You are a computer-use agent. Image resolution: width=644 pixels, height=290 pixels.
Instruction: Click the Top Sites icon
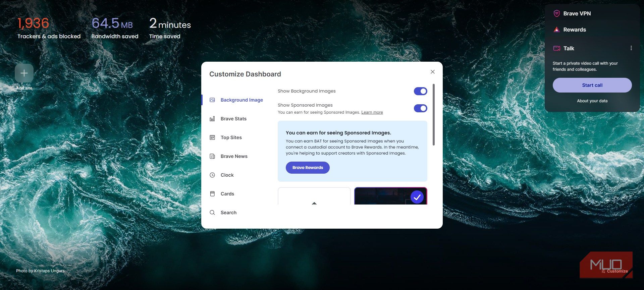(x=212, y=137)
